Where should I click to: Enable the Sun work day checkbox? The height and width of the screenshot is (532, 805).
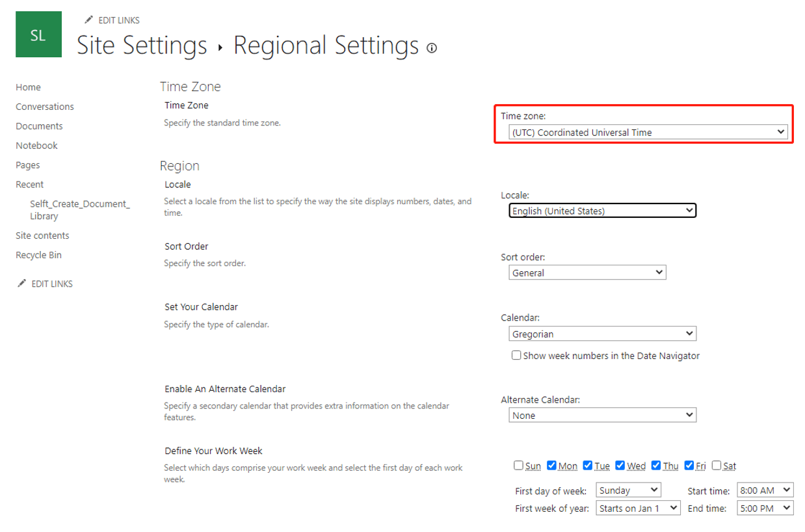[518, 465]
